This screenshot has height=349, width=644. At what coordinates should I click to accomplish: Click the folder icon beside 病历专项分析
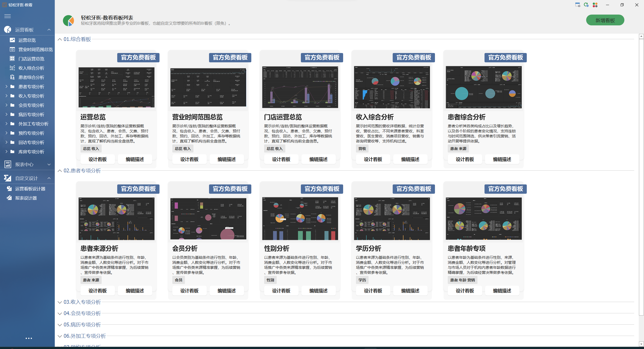[x=12, y=114]
